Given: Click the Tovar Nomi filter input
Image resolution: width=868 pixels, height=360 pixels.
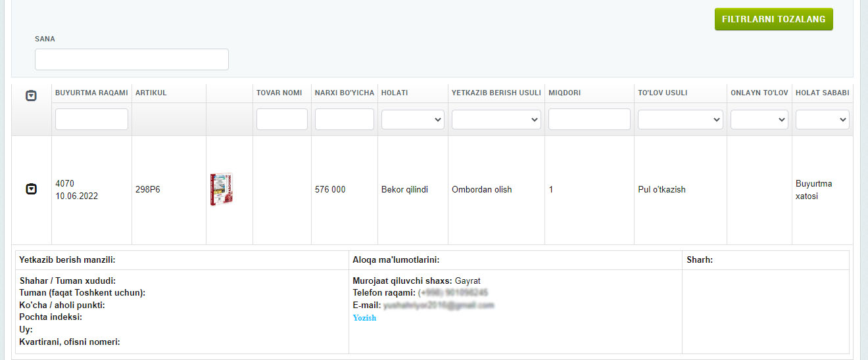Looking at the screenshot, I should pos(281,120).
